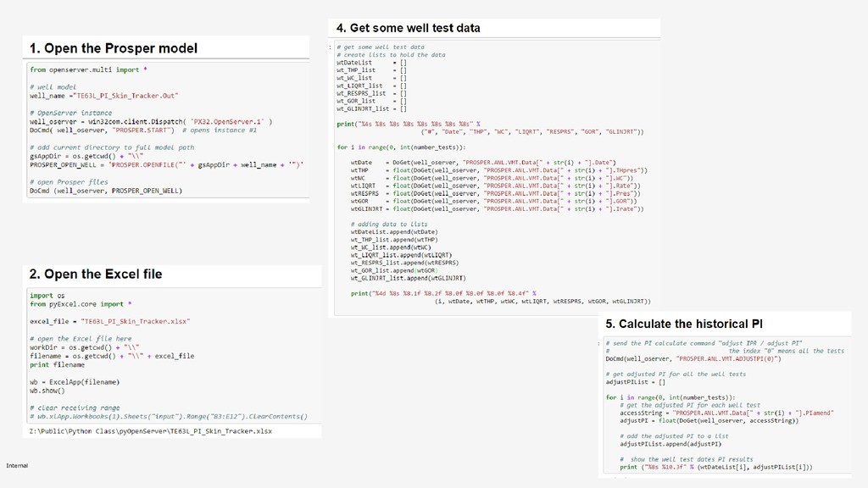Click the heading '2. Open the Excel file'
This screenshot has height=488, width=868.
[96, 274]
